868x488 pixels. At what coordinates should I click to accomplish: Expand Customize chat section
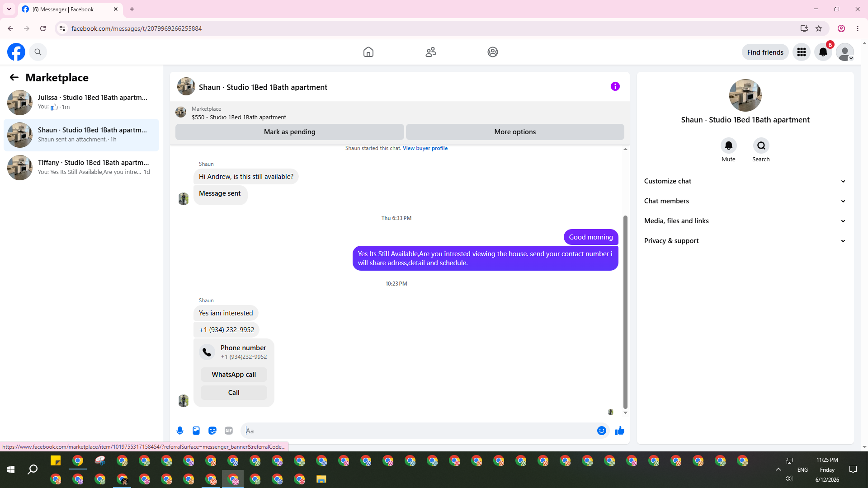pyautogui.click(x=745, y=181)
